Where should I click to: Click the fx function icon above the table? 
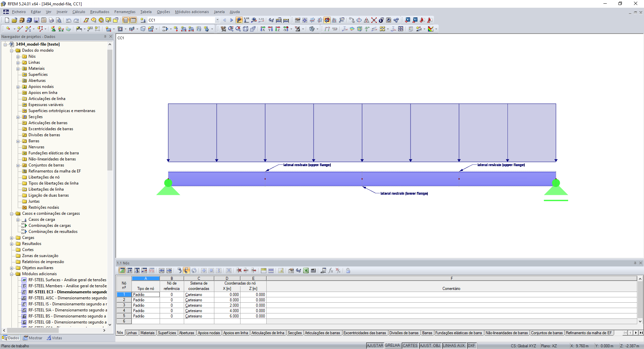pos(331,271)
